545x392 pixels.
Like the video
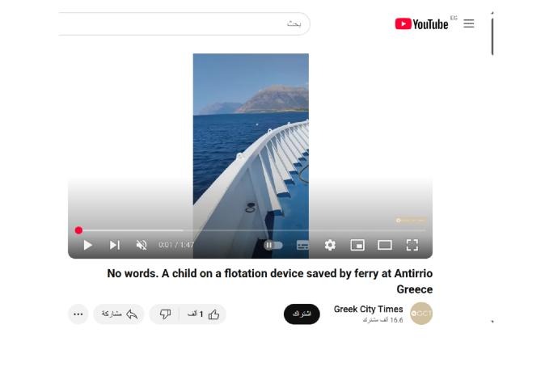click(203, 314)
